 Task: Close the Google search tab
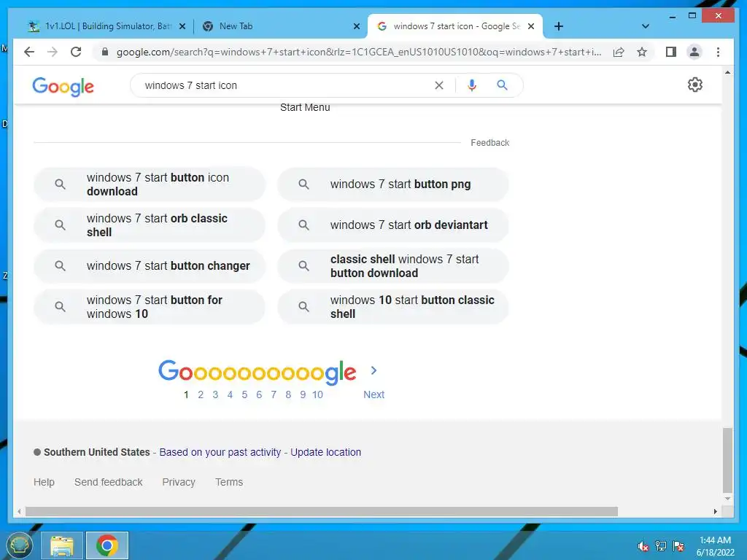pyautogui.click(x=531, y=26)
